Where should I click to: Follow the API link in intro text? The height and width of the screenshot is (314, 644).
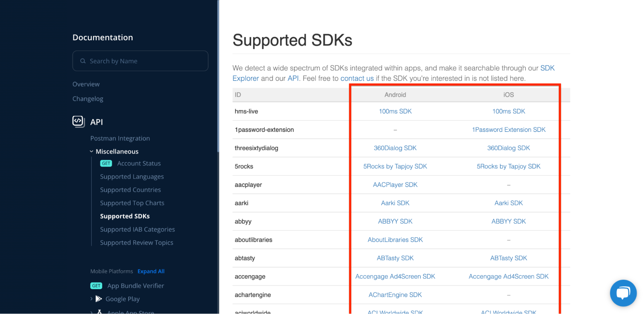293,78
